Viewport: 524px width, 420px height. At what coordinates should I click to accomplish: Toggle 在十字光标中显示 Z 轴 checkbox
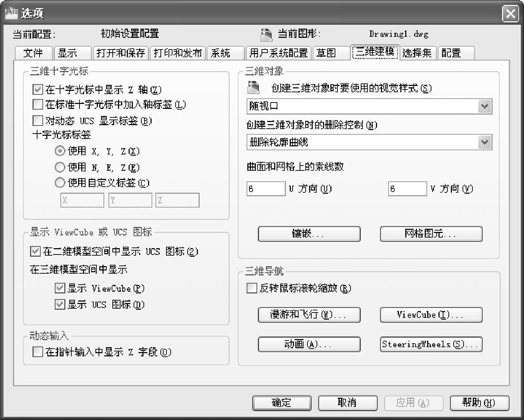click(x=37, y=89)
